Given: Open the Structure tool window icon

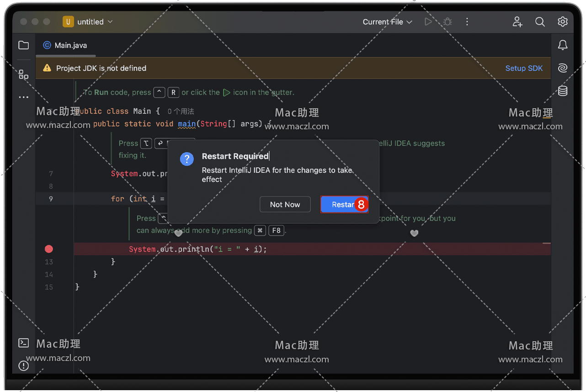Looking at the screenshot, I should click(23, 74).
